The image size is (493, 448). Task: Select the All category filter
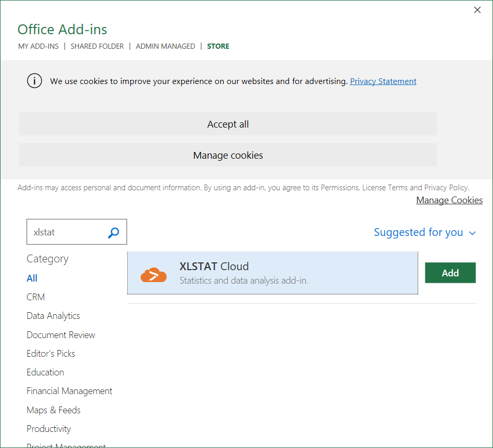32,278
